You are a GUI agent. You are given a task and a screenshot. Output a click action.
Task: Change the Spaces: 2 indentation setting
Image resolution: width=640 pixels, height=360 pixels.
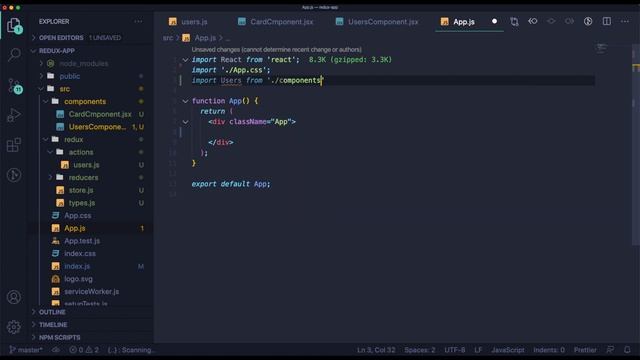point(420,350)
